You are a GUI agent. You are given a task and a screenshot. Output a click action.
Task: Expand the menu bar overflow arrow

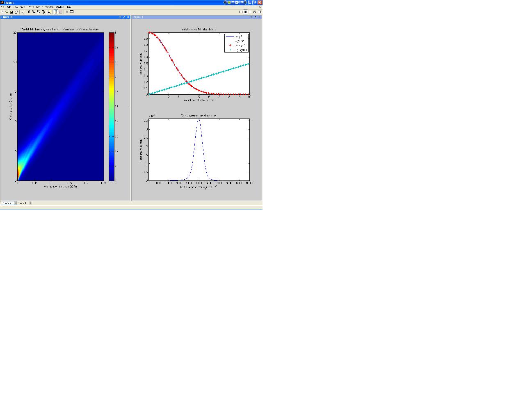(260, 7)
